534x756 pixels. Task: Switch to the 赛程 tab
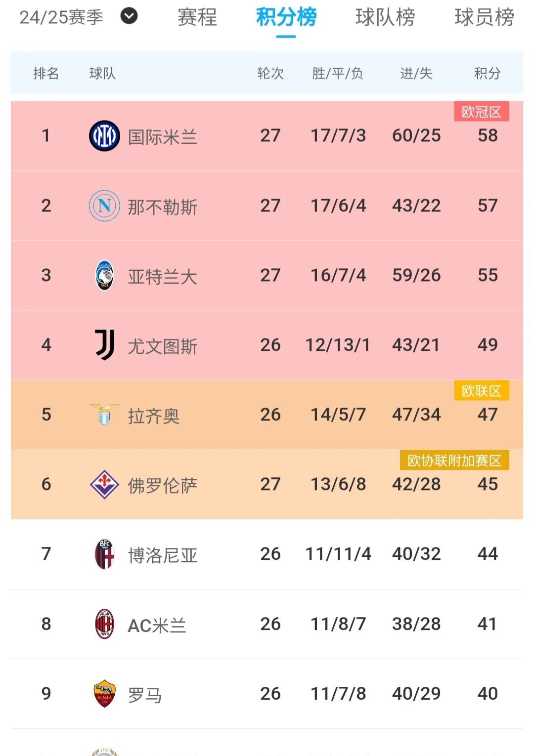[x=196, y=17]
